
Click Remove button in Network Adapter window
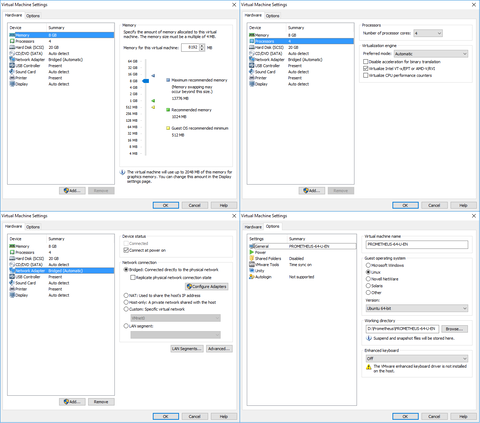pos(101,402)
